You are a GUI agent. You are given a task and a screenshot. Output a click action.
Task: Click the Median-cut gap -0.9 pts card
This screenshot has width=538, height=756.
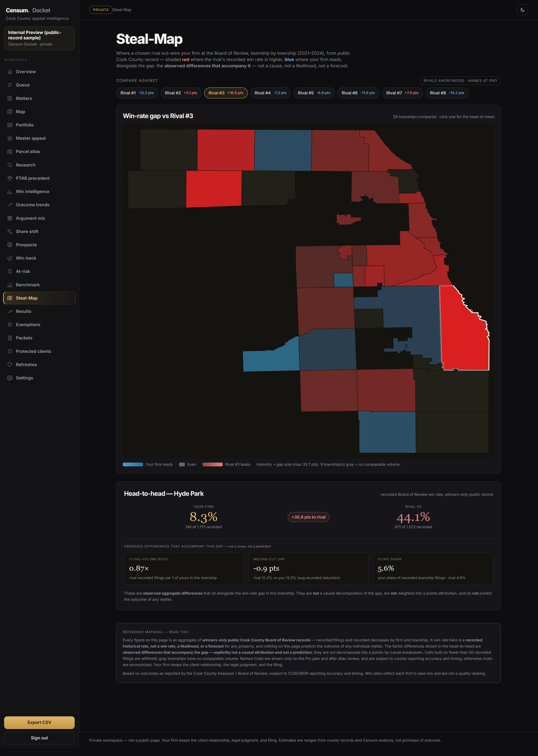point(308,569)
